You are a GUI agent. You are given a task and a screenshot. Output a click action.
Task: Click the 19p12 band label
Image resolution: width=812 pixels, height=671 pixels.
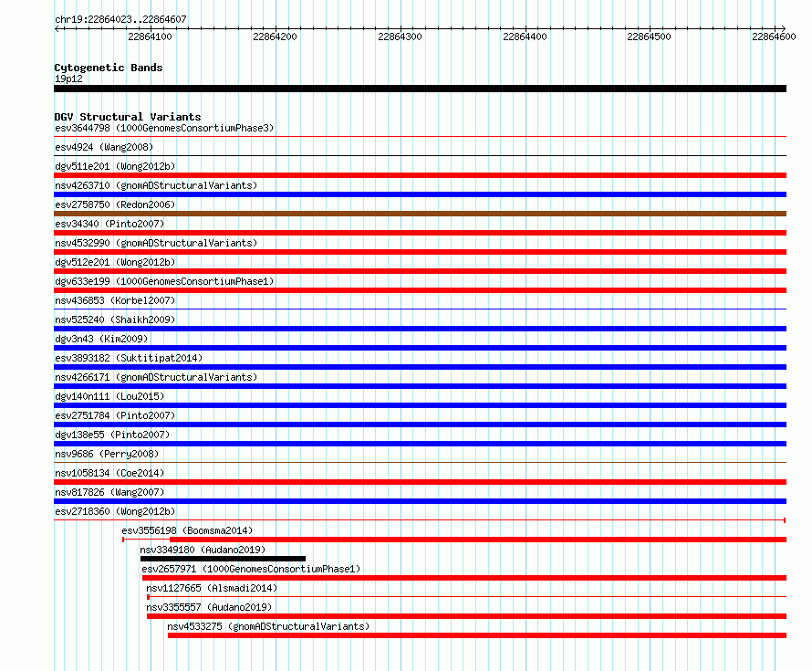(68, 79)
